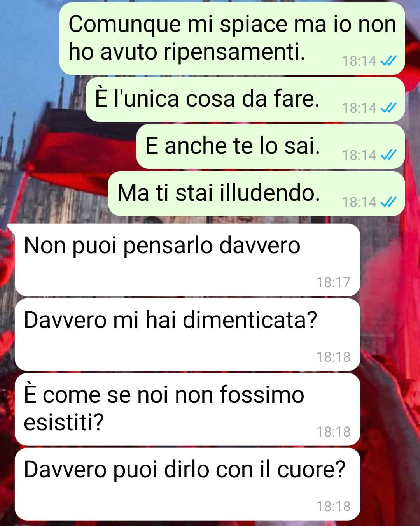Select the 'E anche te lo sai.' bubble
The height and width of the screenshot is (526, 420).
click(271, 146)
